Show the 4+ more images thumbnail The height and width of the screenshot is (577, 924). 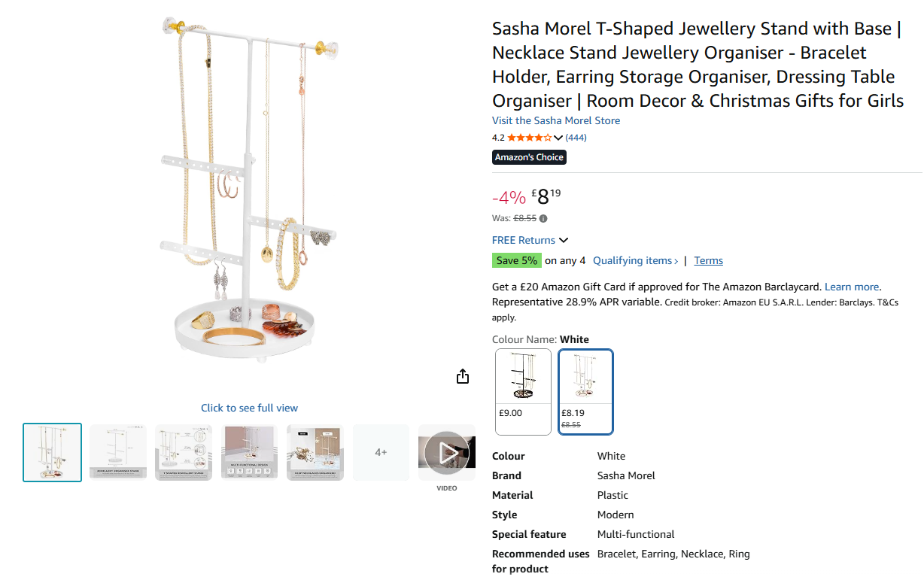pyautogui.click(x=381, y=452)
